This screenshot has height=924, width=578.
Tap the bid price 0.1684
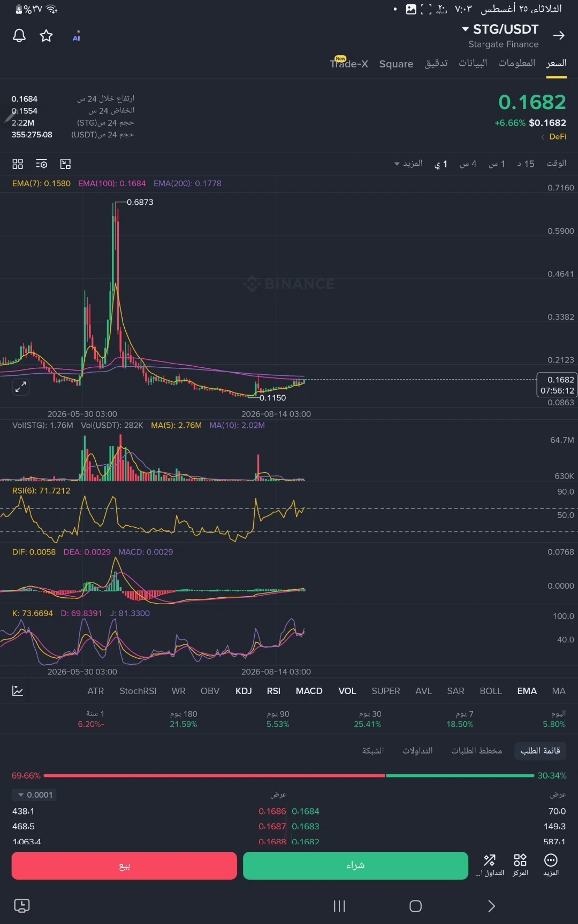coord(306,811)
